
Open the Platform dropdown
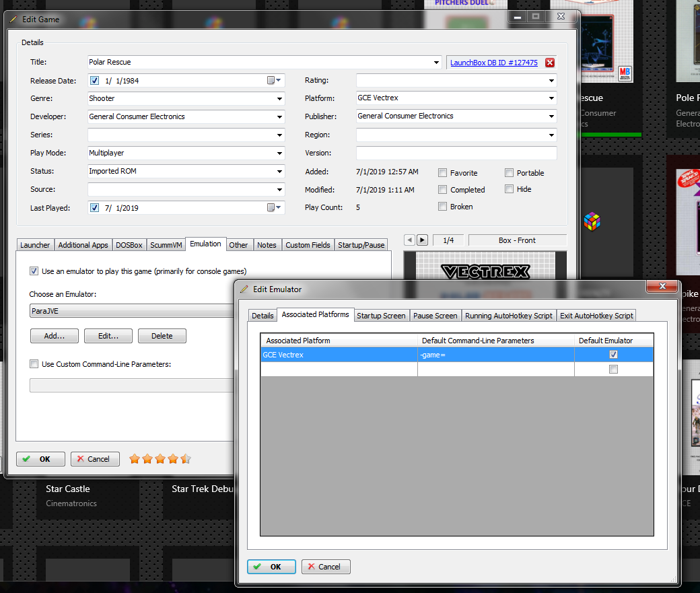click(x=551, y=98)
